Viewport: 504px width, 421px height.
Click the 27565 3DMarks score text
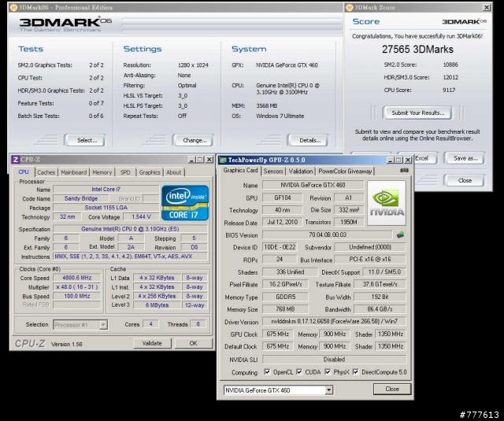pyautogui.click(x=417, y=49)
